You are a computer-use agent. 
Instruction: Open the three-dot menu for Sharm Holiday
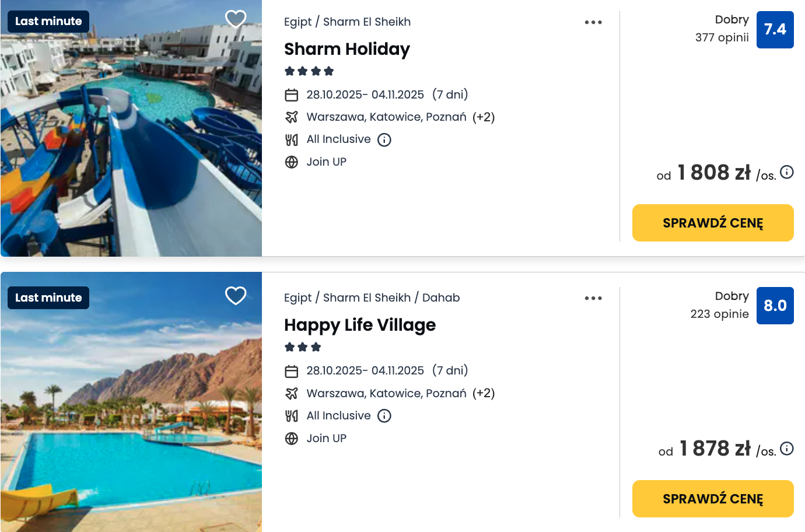(x=593, y=22)
